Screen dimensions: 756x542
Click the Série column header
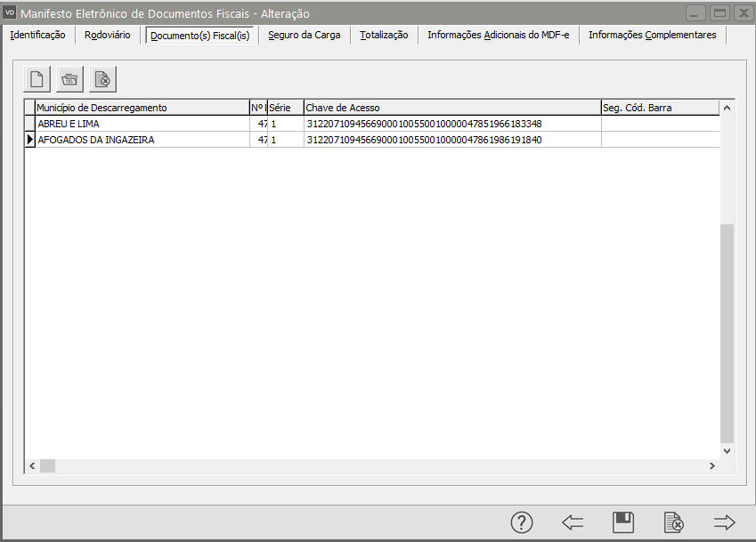[286, 108]
